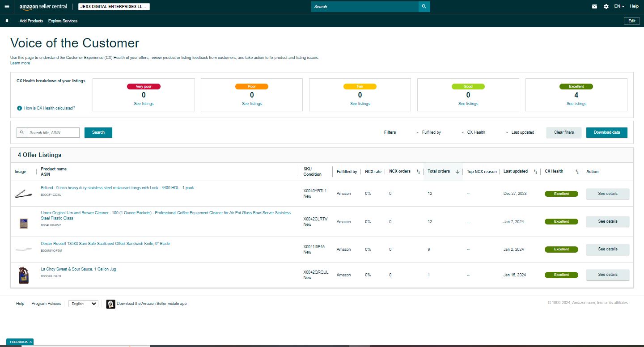Focus the Search title, ASIN input
Viewport: 644px width, 347px height.
coord(53,132)
